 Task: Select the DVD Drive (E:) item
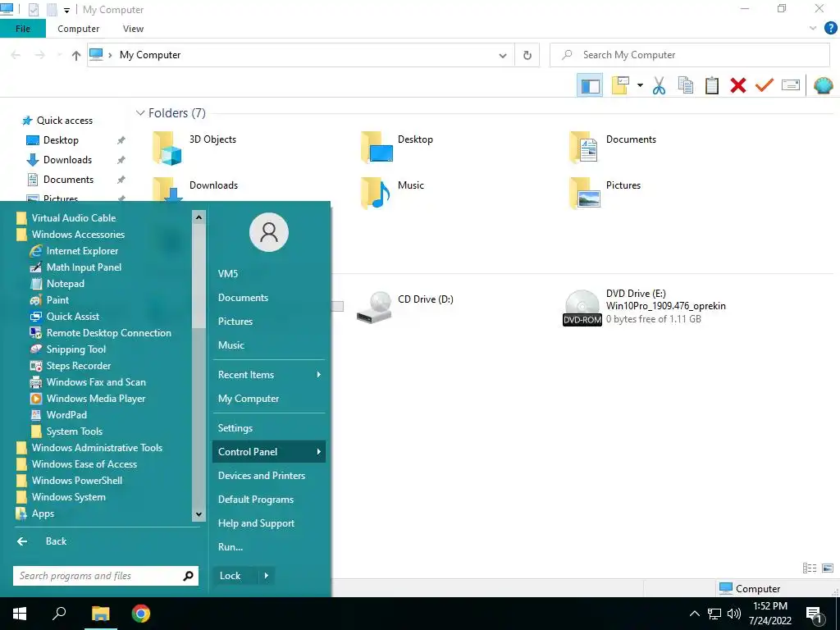coord(645,307)
